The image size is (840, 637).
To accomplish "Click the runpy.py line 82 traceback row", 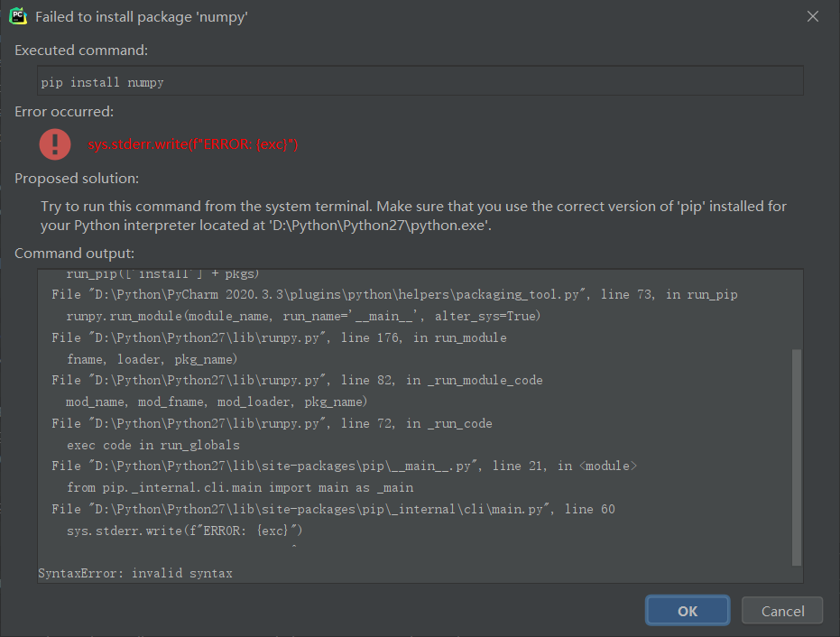I will point(297,380).
